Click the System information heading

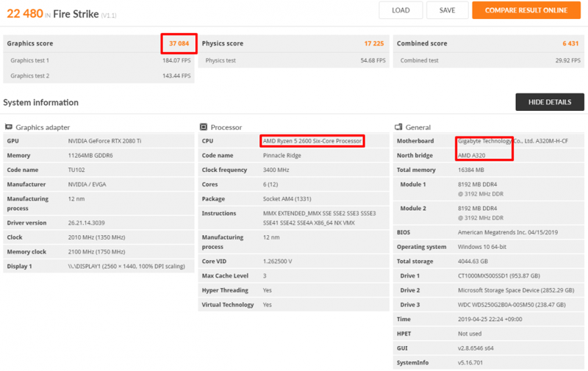[41, 102]
